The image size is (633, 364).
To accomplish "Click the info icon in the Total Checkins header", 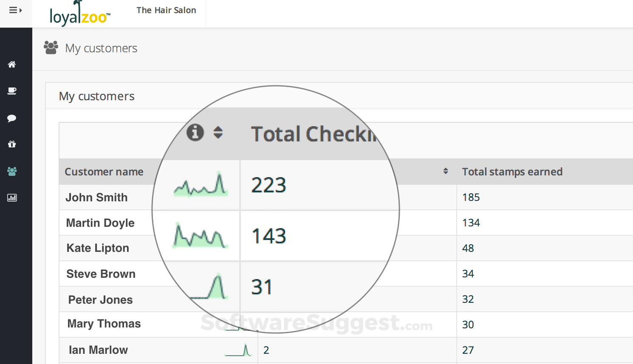I will (195, 132).
